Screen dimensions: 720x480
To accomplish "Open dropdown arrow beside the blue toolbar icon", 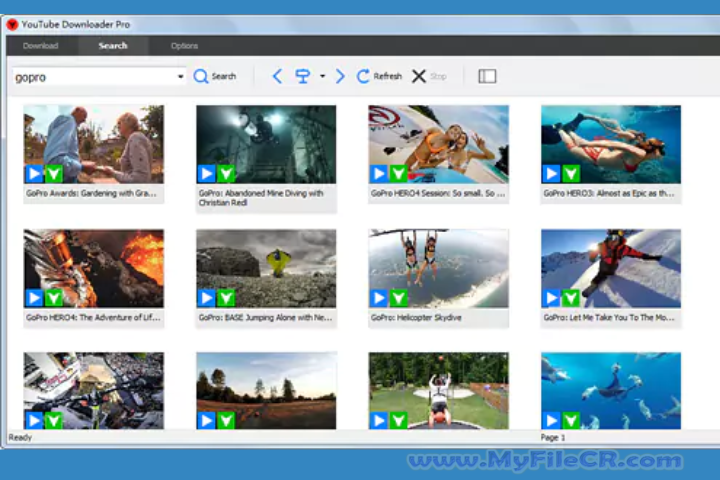I will (322, 76).
